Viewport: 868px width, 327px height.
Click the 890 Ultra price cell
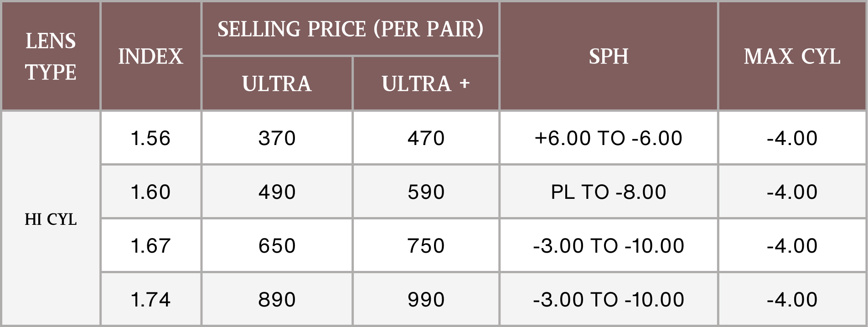[277, 300]
